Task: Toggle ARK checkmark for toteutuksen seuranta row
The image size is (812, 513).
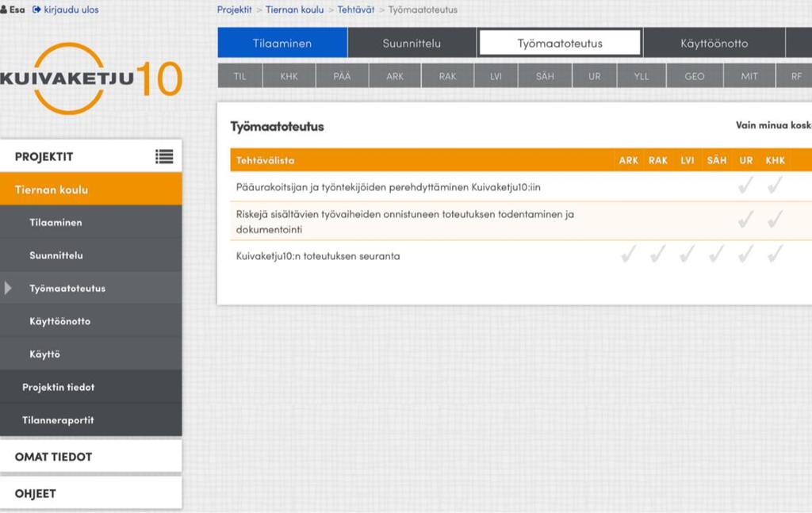Action: [x=628, y=255]
